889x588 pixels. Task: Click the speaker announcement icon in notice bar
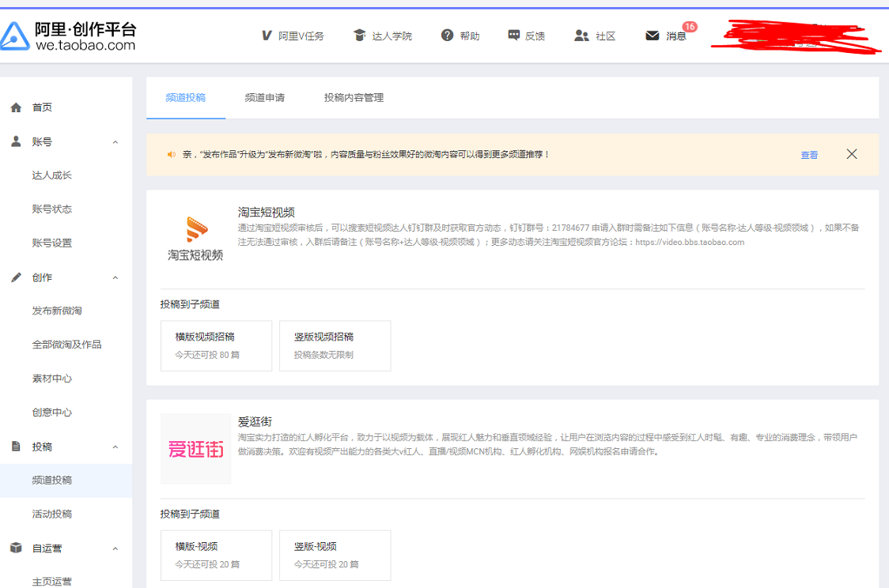pos(171,155)
